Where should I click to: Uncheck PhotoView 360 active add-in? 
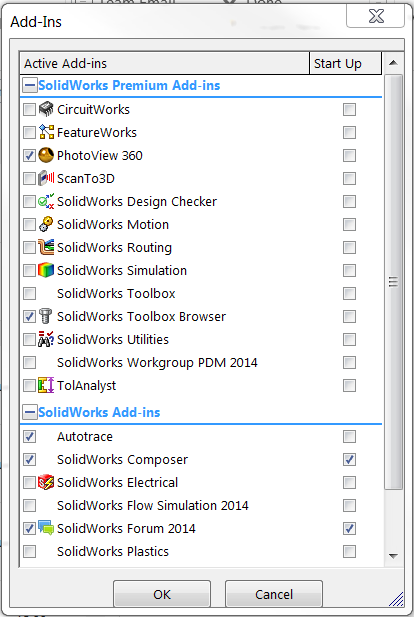click(x=30, y=155)
